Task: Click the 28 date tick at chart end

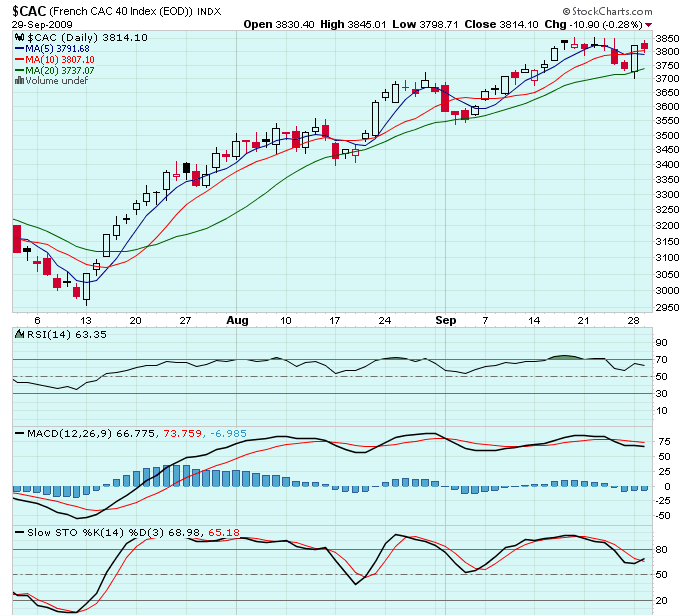Action: click(633, 320)
